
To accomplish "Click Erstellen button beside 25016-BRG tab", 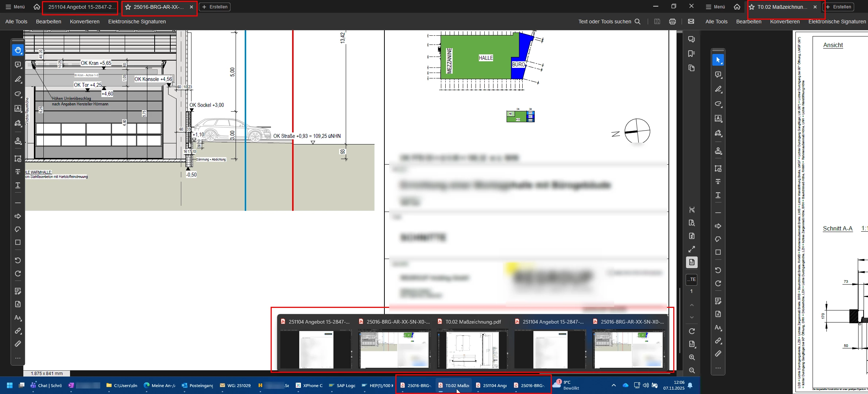I will [x=216, y=7].
